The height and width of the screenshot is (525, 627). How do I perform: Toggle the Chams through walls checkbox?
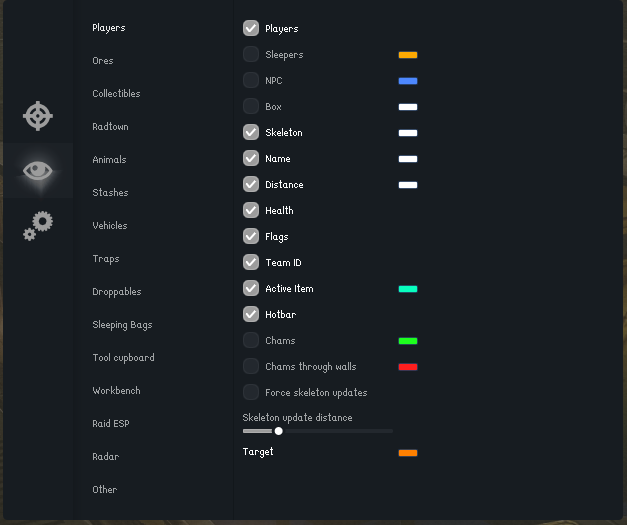(x=251, y=367)
